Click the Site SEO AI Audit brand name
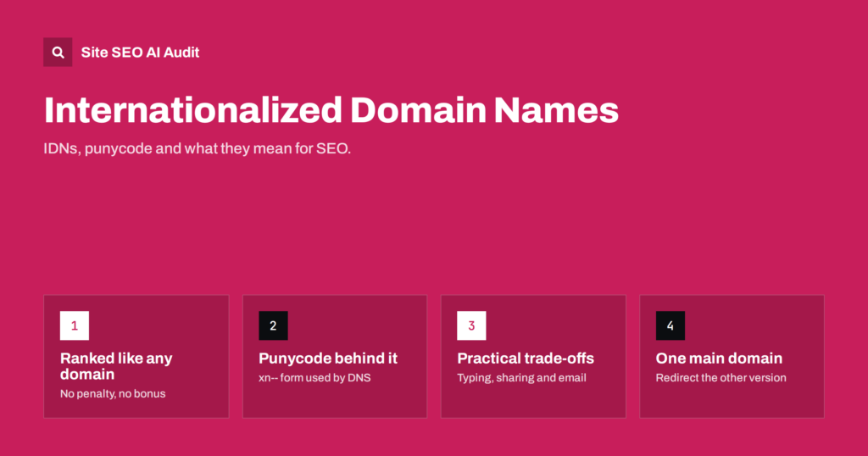The height and width of the screenshot is (456, 868). [x=140, y=53]
